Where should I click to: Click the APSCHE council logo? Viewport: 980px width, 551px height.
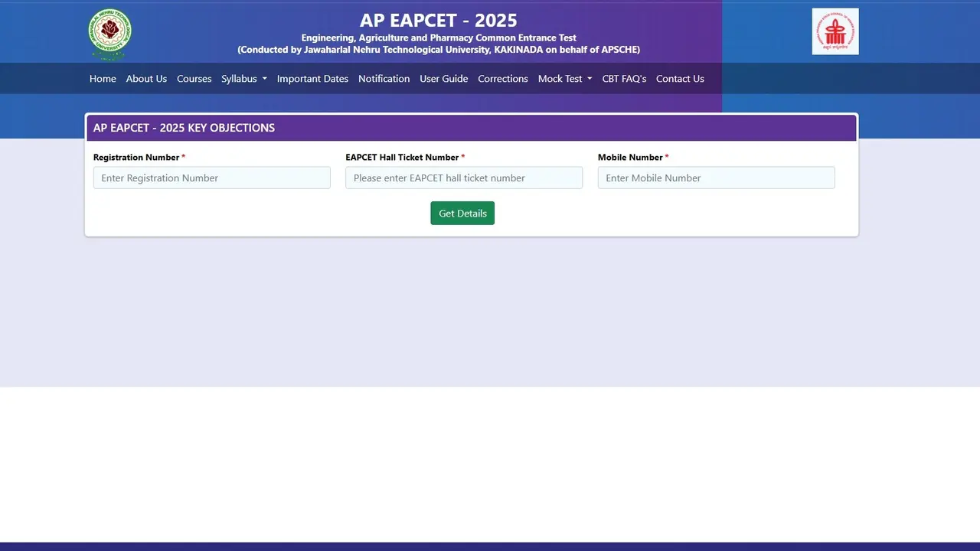pos(835,31)
